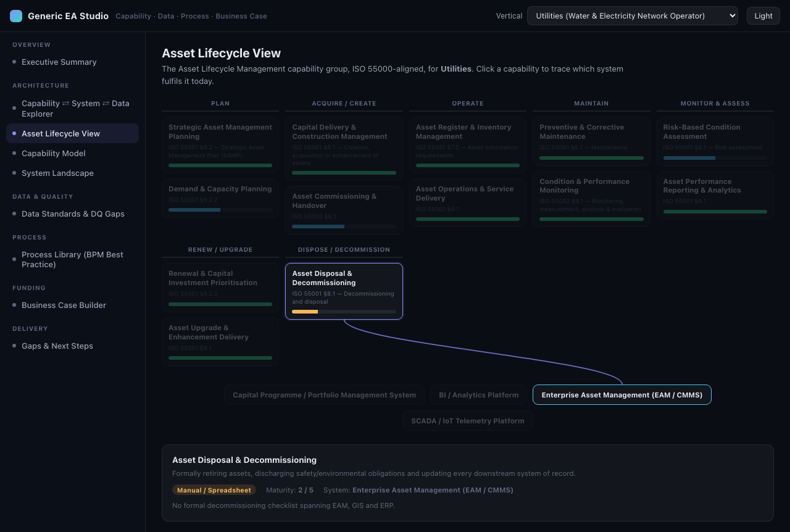Viewport: 790px width, 532px height.
Task: Open Data Standards & DQ Gaps
Action: point(73,214)
